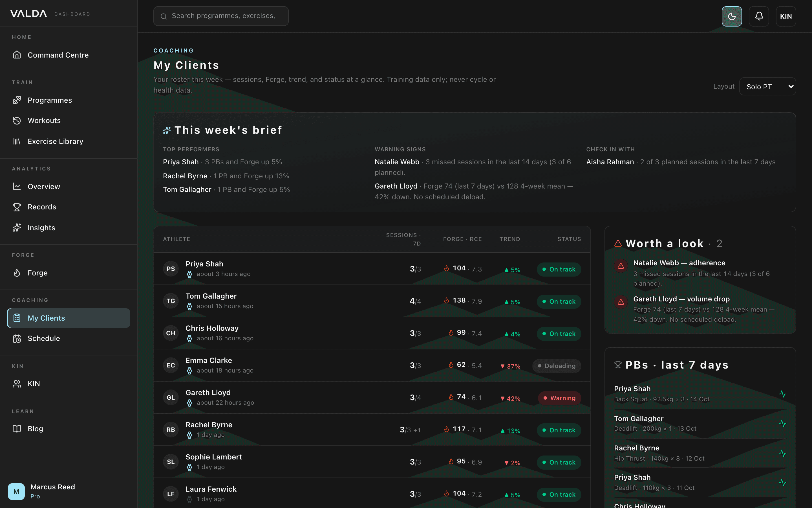This screenshot has width=812, height=508.
Task: Click Aisha Rahman in Check in with
Action: point(610,162)
